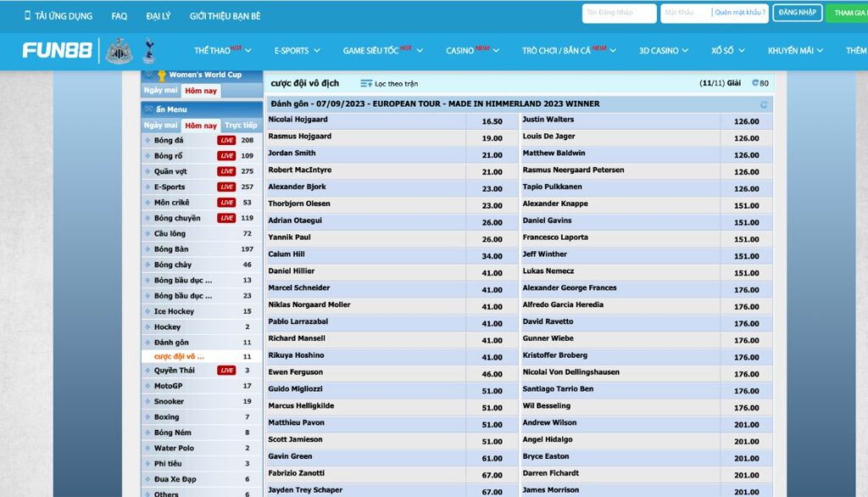Open the Trò Chơi / Bắn Cá dropdown
Screen dimensions: 868x497
569,50
